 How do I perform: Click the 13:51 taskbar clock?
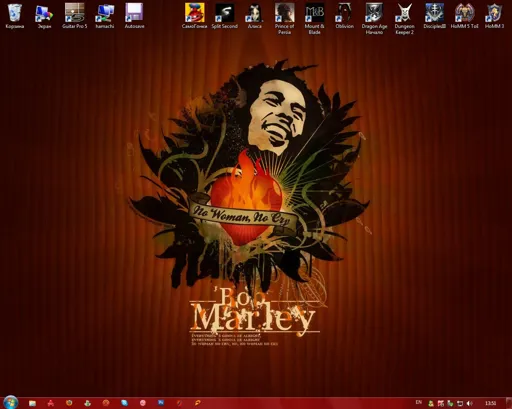(490, 403)
